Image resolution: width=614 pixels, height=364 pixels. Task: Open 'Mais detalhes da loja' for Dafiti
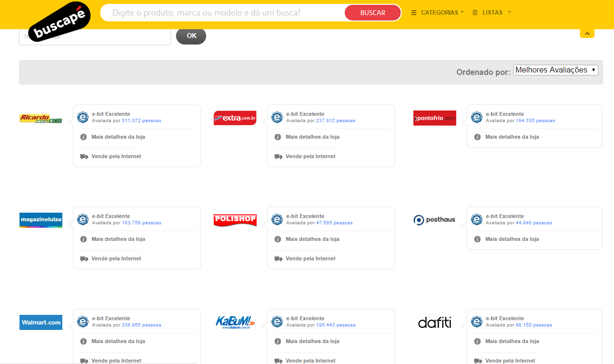pos(512,342)
